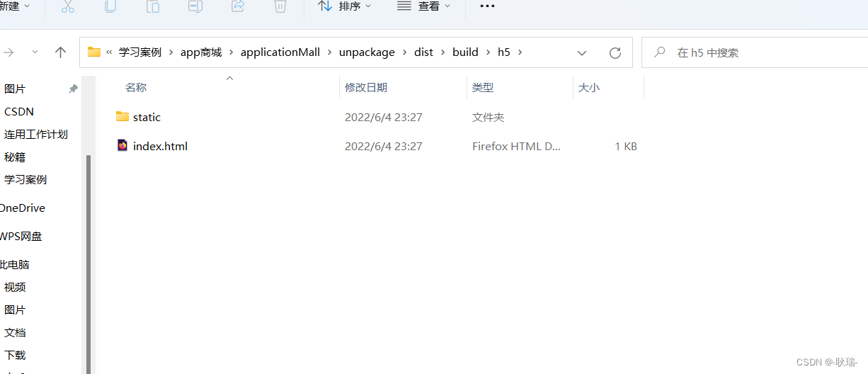Select the static folder
Image resolution: width=868 pixels, height=374 pixels.
click(x=147, y=117)
